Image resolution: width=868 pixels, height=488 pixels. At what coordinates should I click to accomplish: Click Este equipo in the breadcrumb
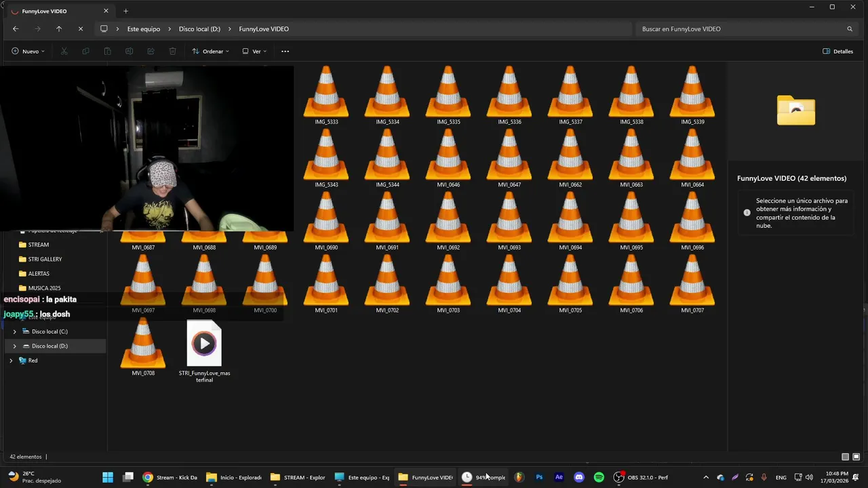tap(144, 29)
